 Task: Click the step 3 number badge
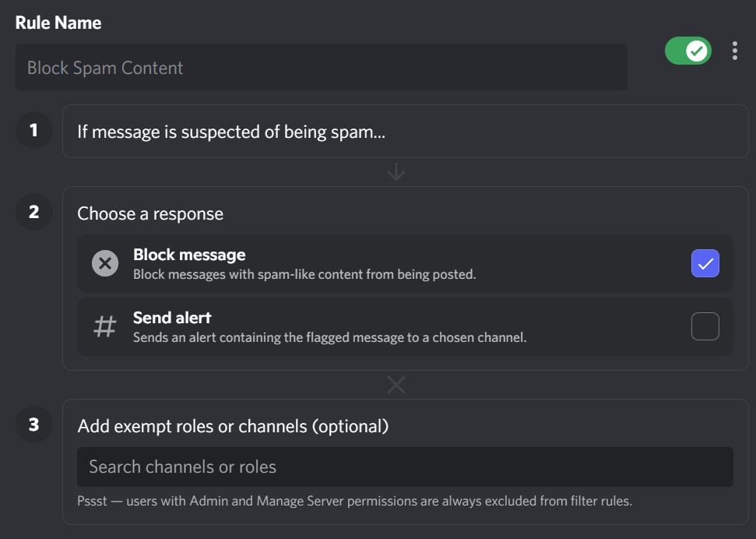click(x=33, y=425)
